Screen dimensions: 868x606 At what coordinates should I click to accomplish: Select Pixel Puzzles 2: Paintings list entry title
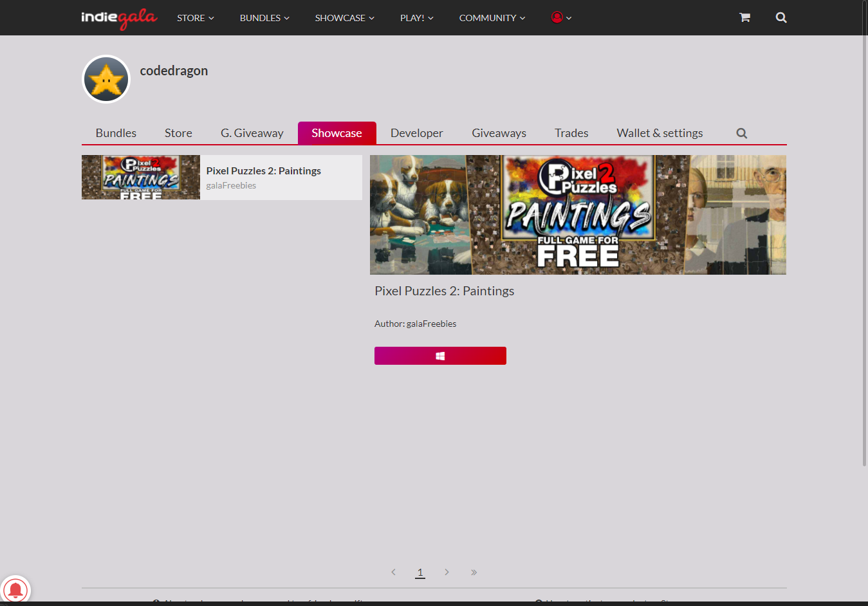click(264, 170)
